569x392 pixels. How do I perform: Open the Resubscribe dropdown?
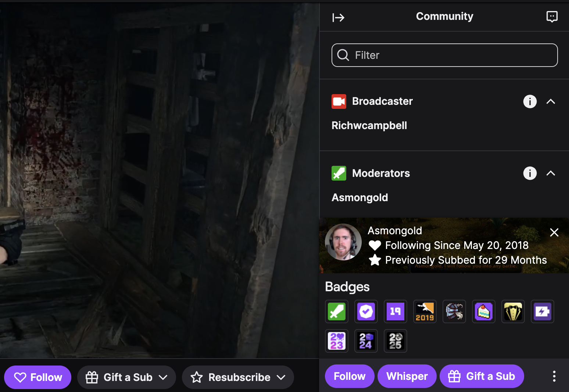pos(238,377)
